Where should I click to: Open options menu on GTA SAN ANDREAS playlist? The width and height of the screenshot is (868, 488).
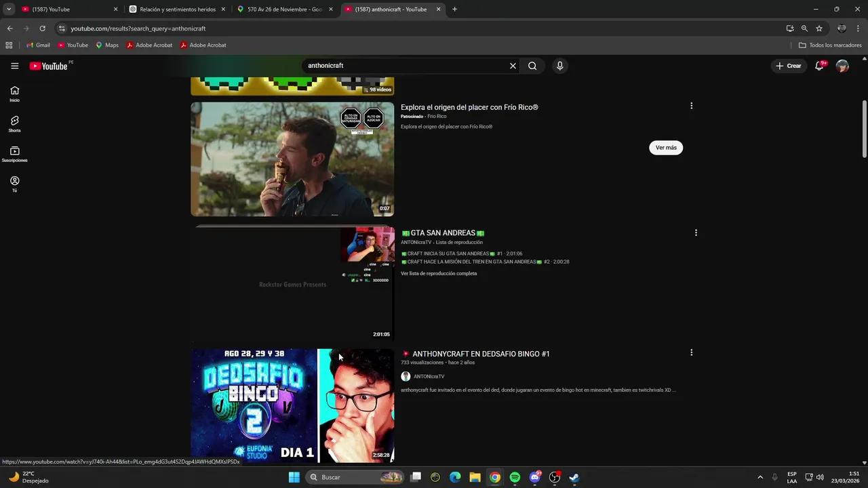(696, 232)
